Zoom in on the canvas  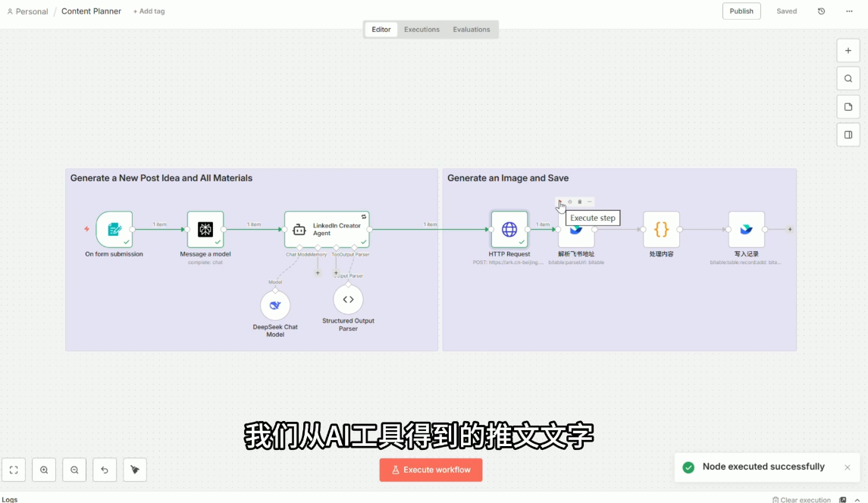pyautogui.click(x=44, y=470)
